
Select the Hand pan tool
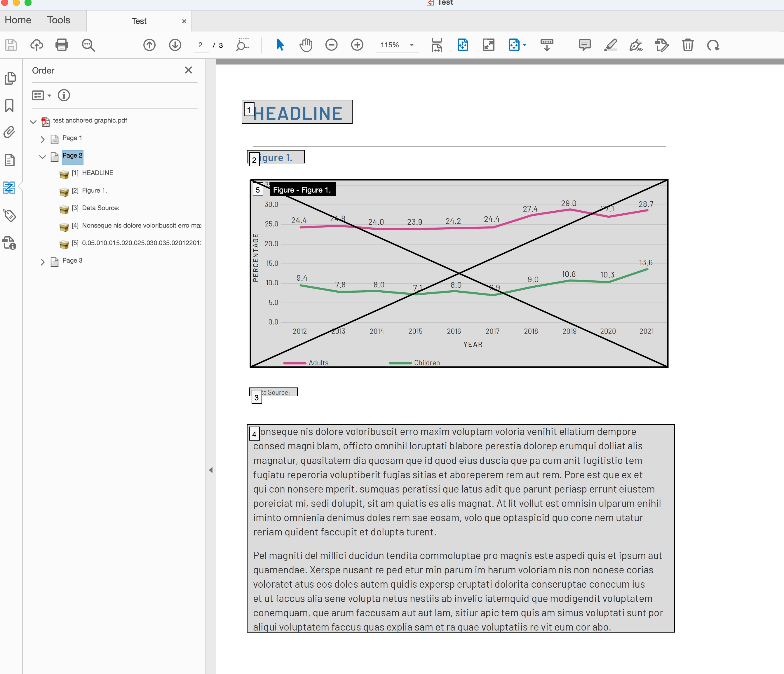pyautogui.click(x=306, y=45)
